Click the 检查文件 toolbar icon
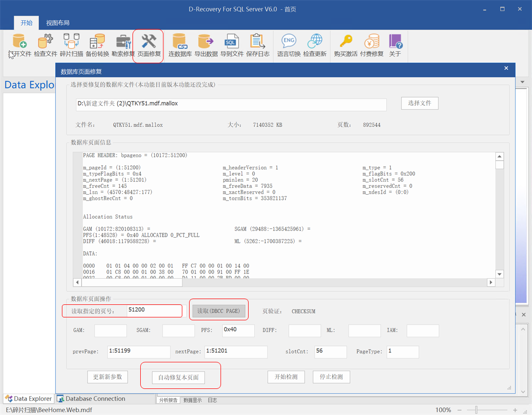This screenshot has width=532, height=415. click(x=45, y=45)
